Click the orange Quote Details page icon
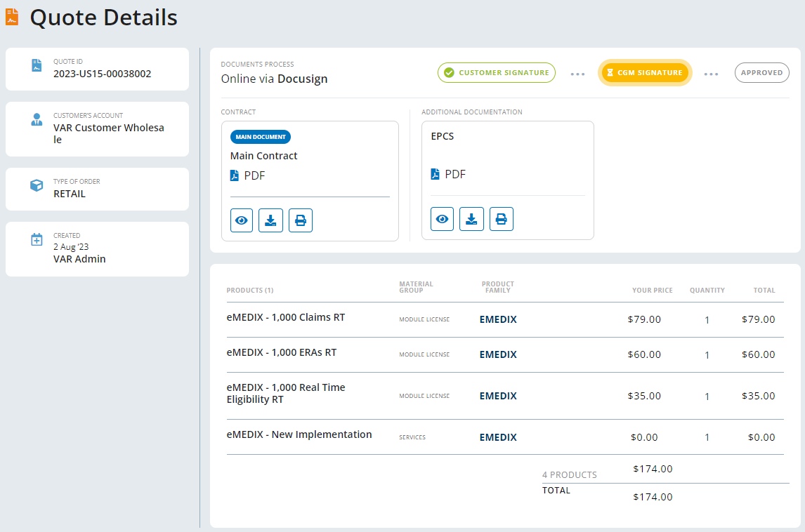This screenshot has height=532, width=805. (12, 17)
